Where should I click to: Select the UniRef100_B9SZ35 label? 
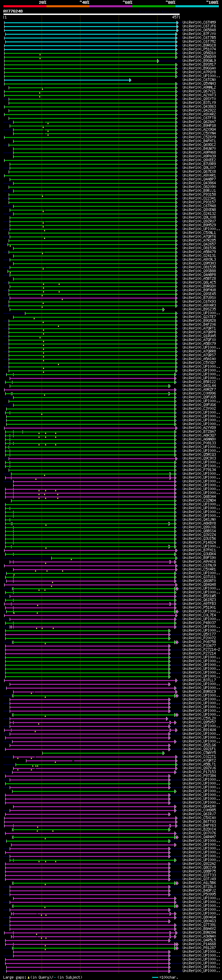[199, 309]
